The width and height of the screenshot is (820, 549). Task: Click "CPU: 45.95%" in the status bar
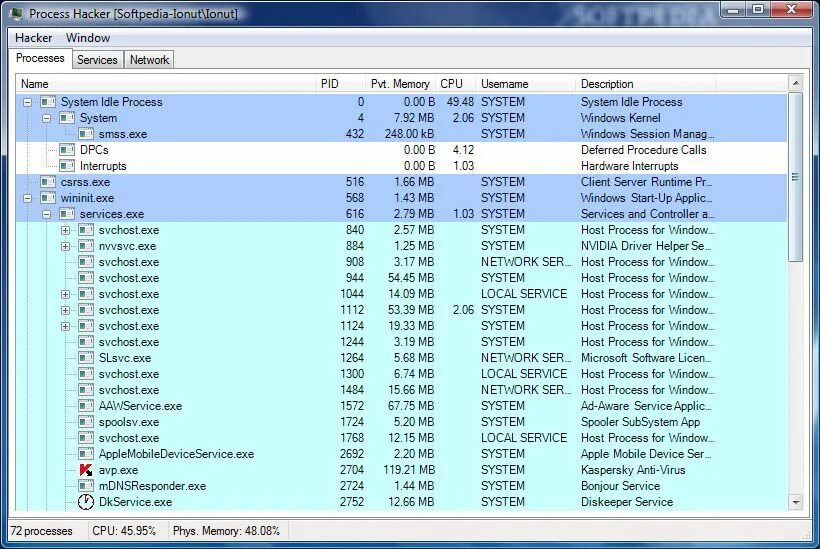[124, 531]
